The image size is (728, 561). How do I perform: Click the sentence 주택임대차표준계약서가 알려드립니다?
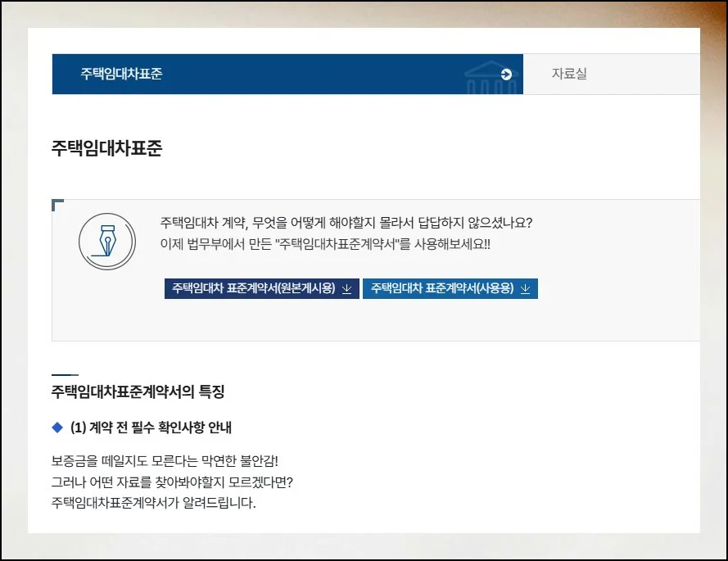point(153,502)
